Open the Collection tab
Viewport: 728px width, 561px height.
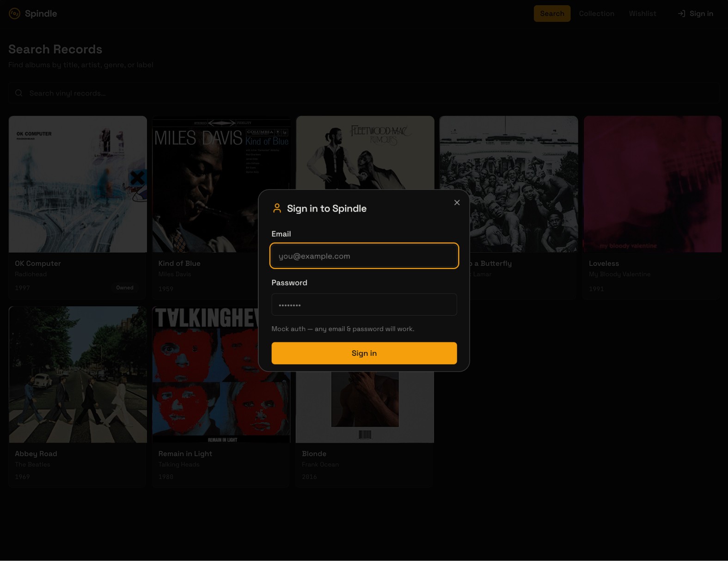(596, 13)
